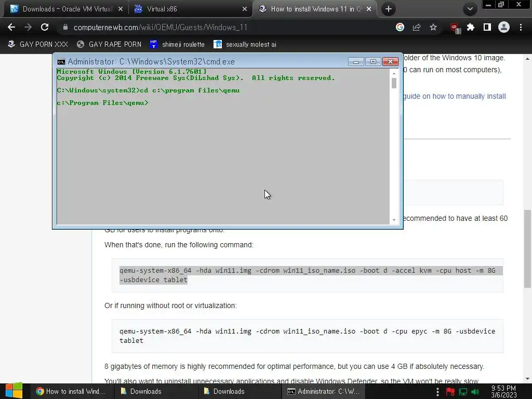Share this page icon

tap(417, 27)
